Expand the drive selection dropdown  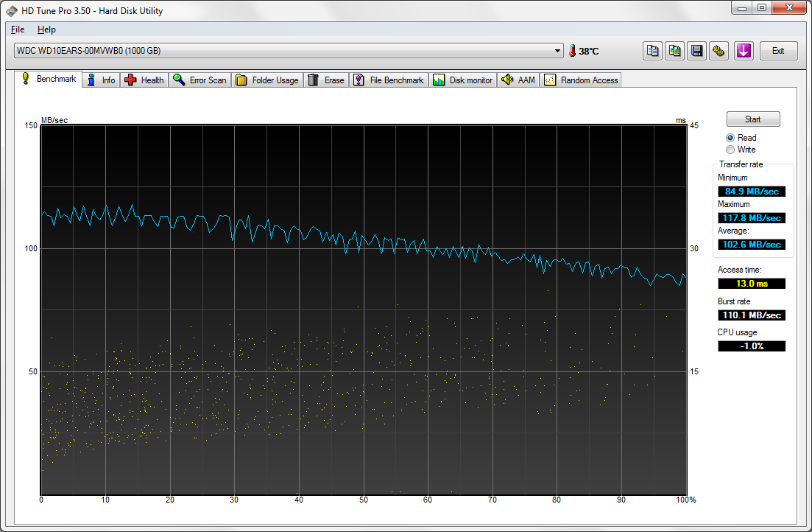pos(558,51)
